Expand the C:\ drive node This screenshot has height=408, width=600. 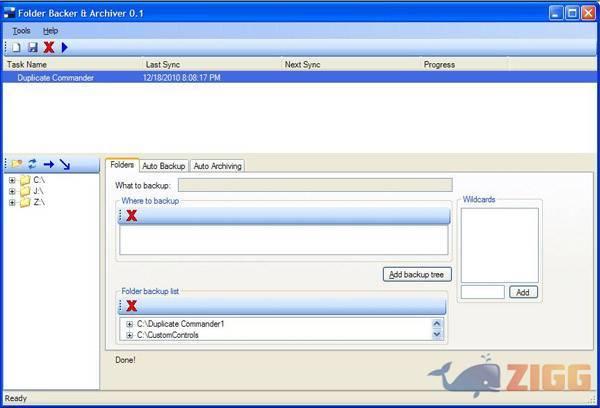click(x=12, y=180)
